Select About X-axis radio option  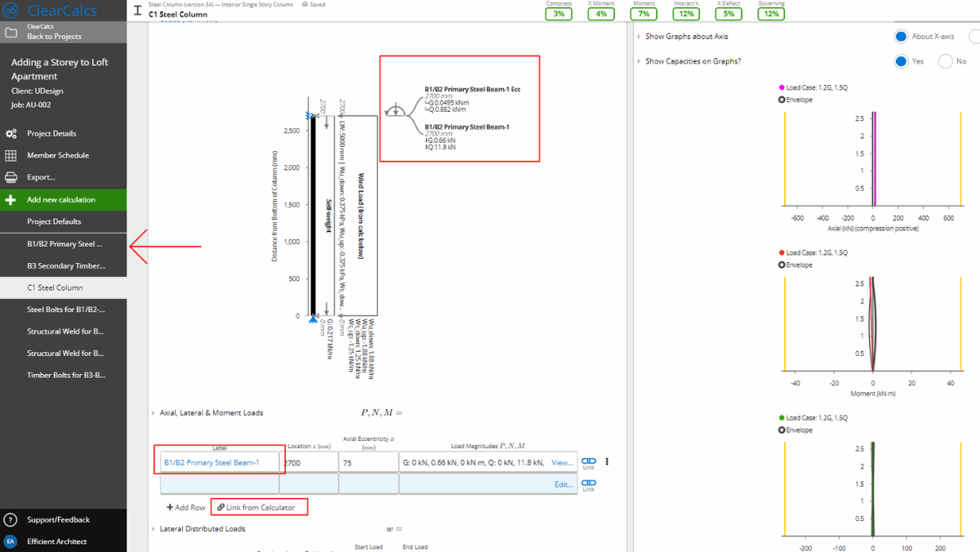pos(901,36)
